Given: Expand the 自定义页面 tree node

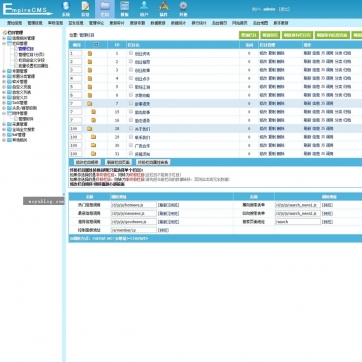Looking at the screenshot, I should point(4,87).
